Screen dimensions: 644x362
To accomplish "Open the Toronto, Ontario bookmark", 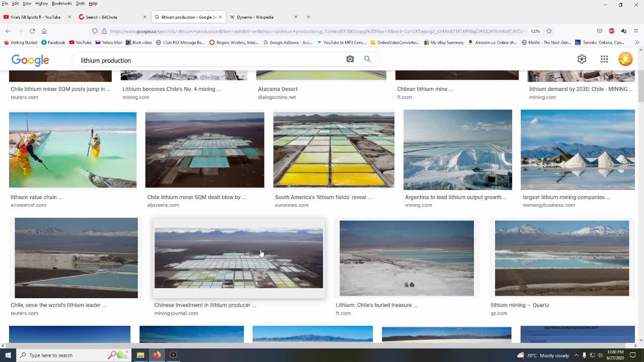I will [x=600, y=42].
